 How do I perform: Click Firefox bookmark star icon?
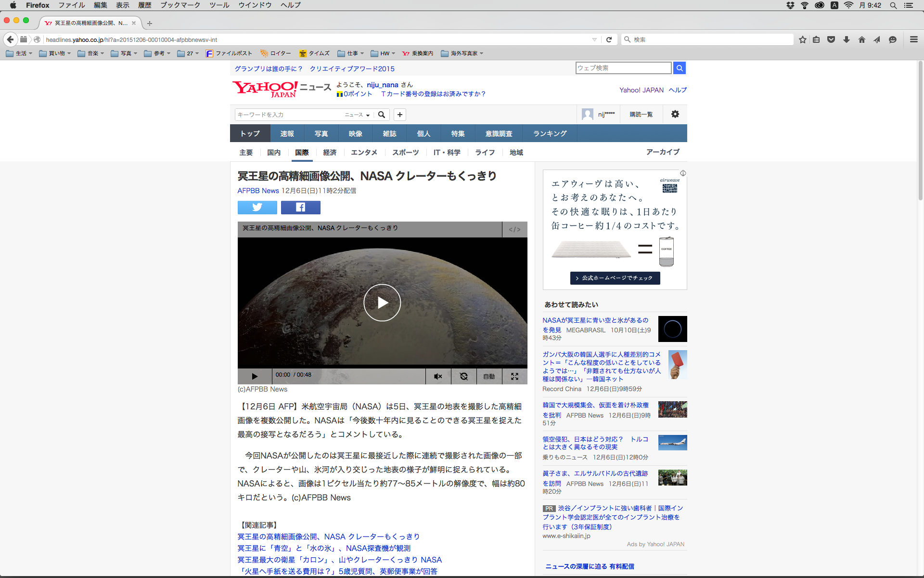(802, 39)
